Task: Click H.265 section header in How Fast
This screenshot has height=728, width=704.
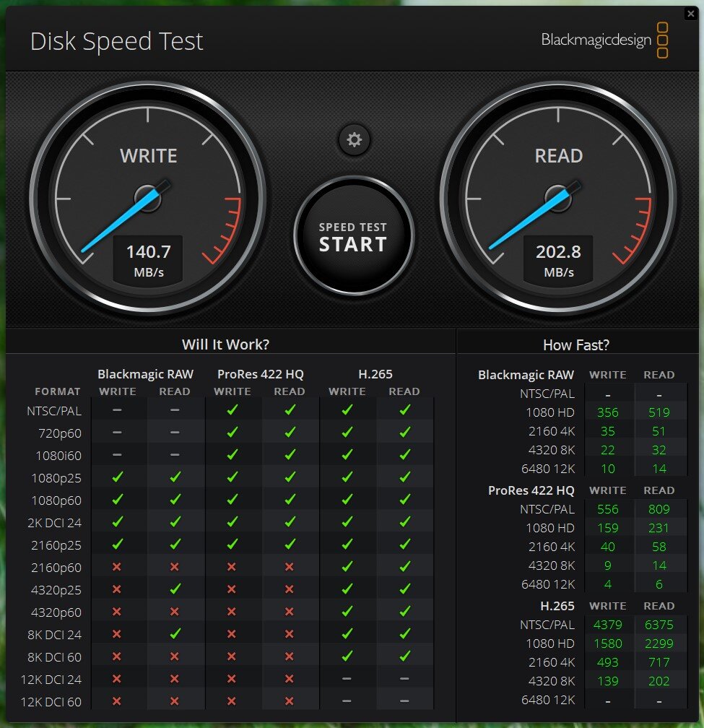Action: 557,606
